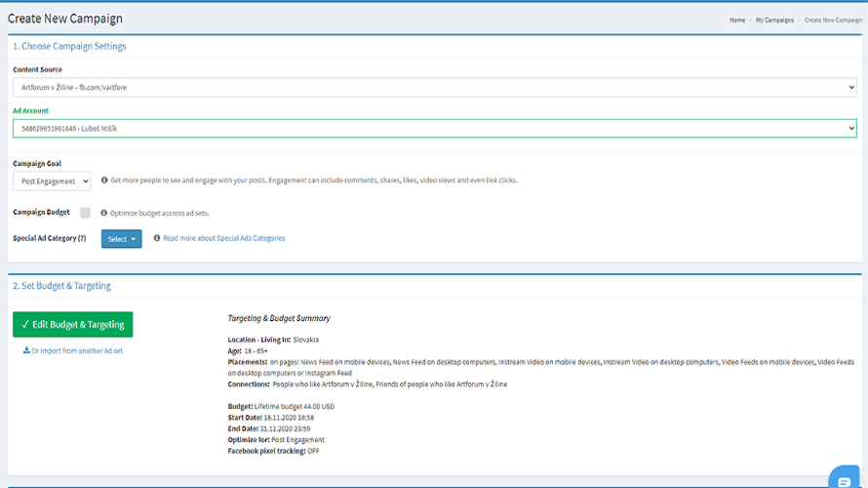Enable Campaign Budget optimization checkbox
Image resolution: width=868 pixels, height=488 pixels.
(x=85, y=213)
